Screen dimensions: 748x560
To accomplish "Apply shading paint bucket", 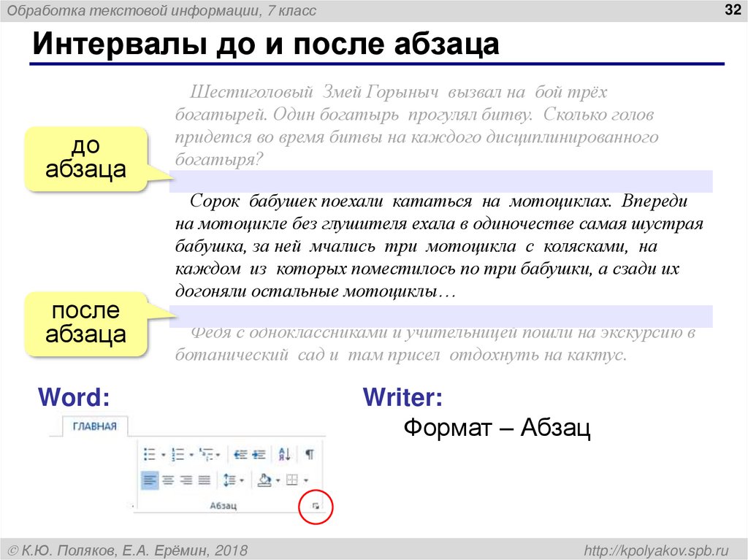I will tap(264, 480).
